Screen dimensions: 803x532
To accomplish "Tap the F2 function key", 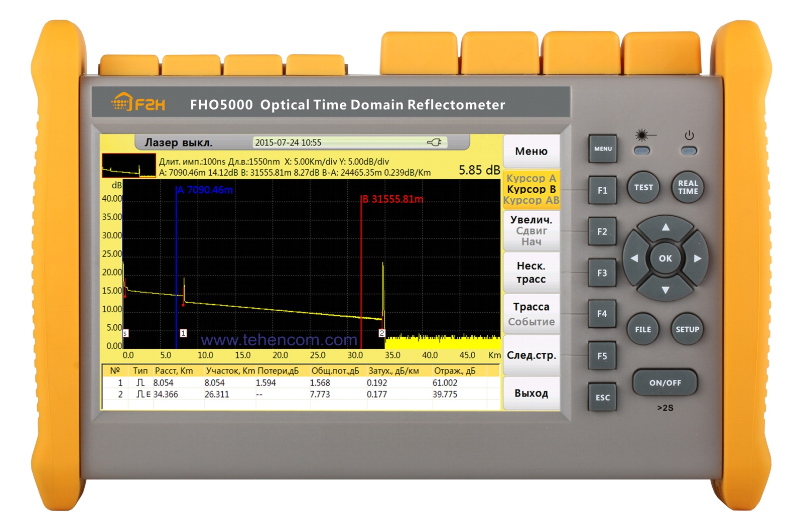I will [x=602, y=231].
